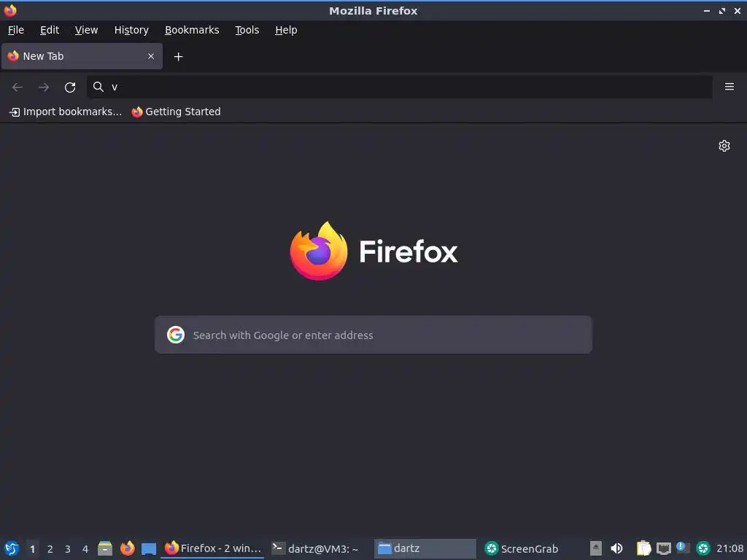The width and height of the screenshot is (747, 560).
Task: Launch Firefox from the quick launch icon
Action: (x=127, y=548)
